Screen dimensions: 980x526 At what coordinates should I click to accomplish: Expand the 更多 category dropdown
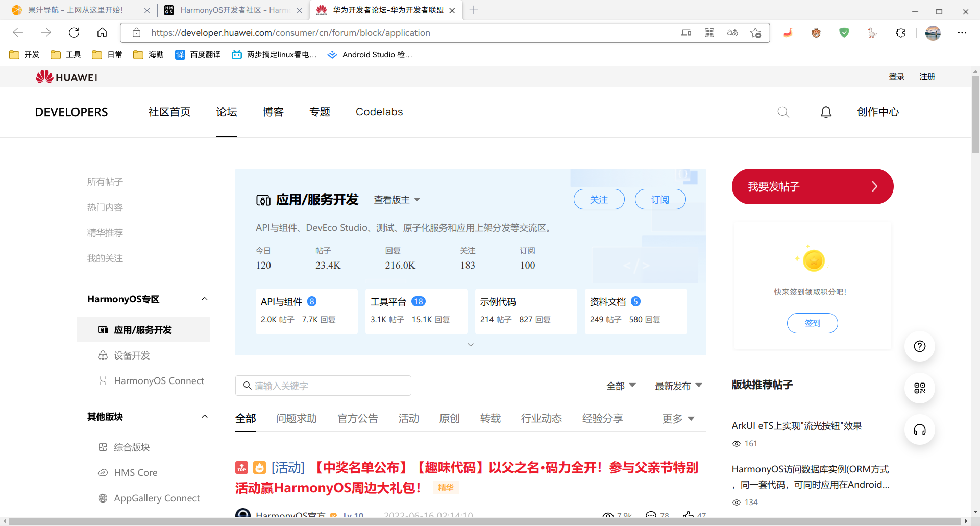(678, 419)
